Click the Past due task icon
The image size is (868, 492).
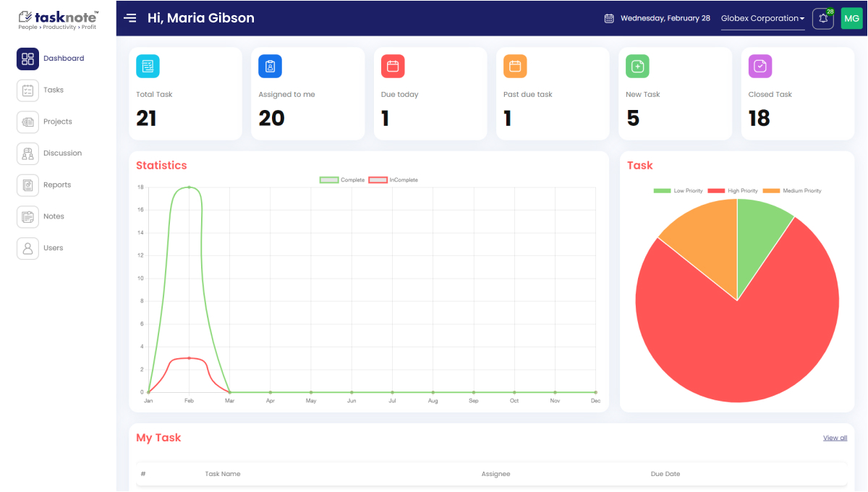515,67
